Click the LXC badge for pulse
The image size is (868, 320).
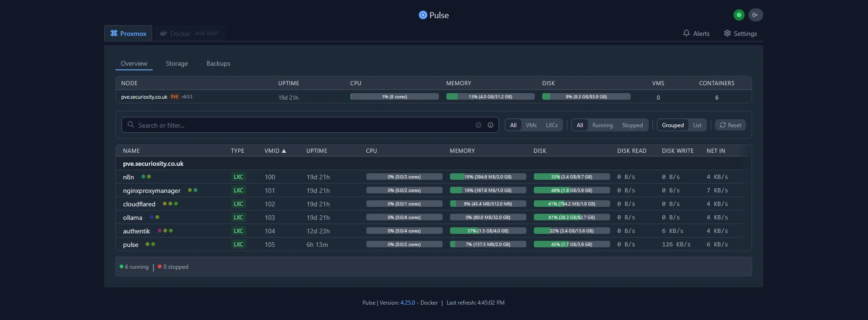click(x=238, y=245)
